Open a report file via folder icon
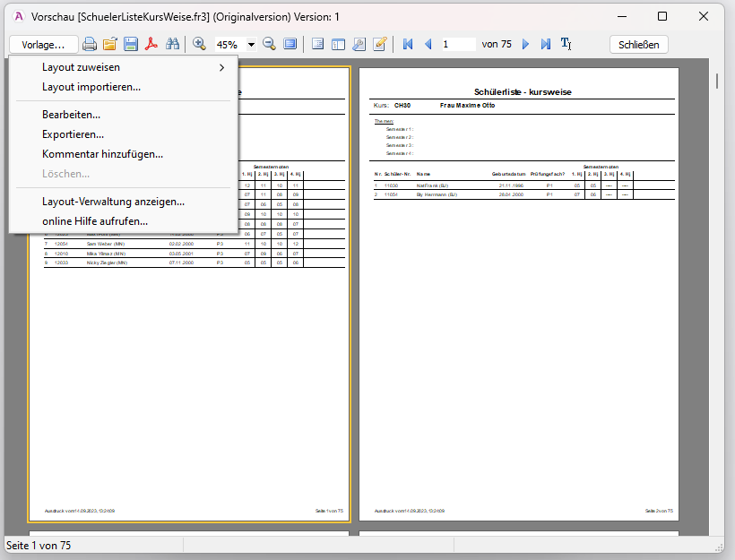This screenshot has height=560, width=735. click(x=109, y=44)
